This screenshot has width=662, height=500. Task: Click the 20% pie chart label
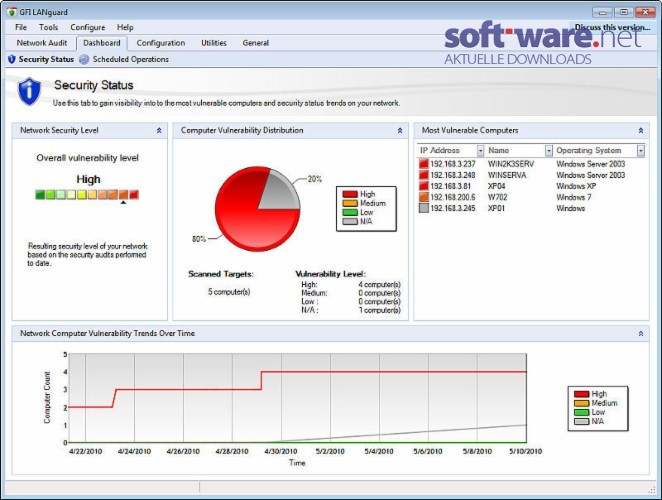tap(315, 179)
